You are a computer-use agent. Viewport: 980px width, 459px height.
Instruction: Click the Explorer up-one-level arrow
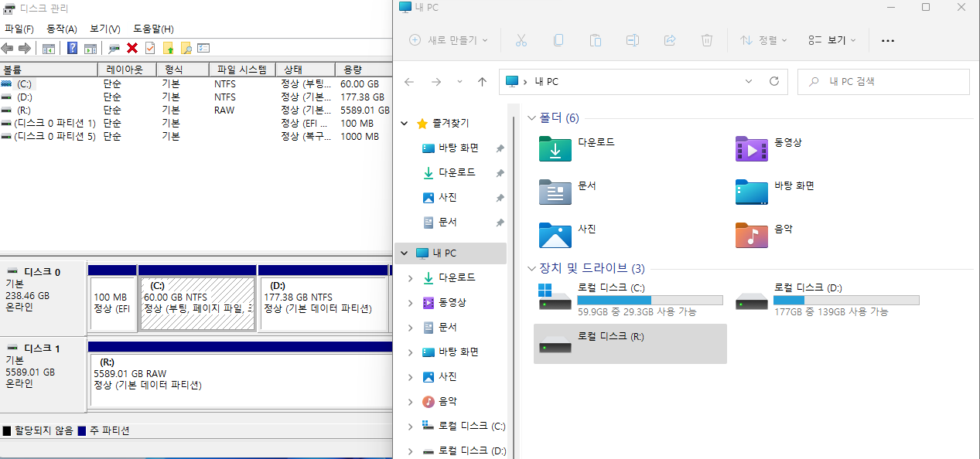(483, 81)
